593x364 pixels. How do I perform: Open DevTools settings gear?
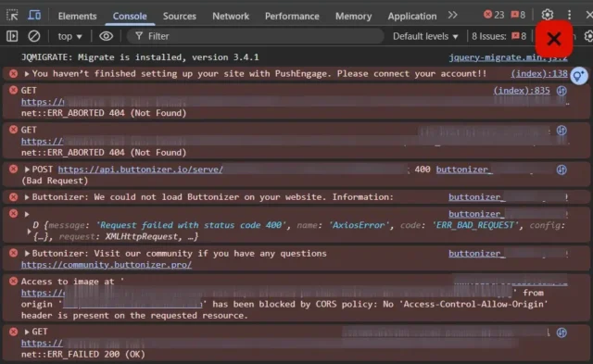coord(548,15)
